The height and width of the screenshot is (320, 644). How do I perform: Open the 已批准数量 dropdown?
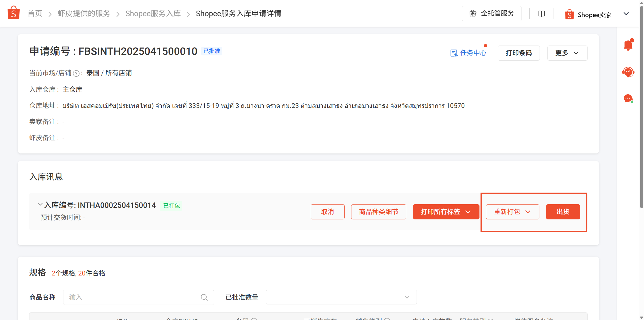pyautogui.click(x=341, y=297)
